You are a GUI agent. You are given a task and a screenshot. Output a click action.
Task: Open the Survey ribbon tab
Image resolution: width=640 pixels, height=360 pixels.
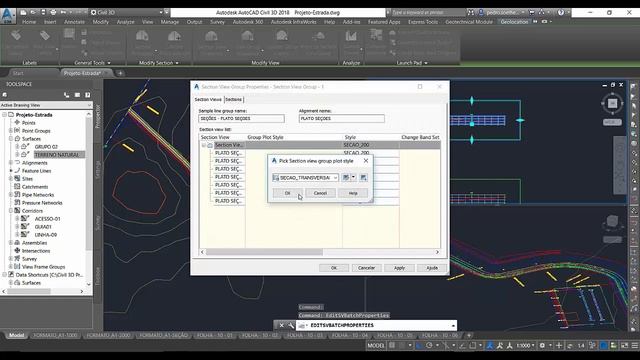pyautogui.click(x=217, y=22)
